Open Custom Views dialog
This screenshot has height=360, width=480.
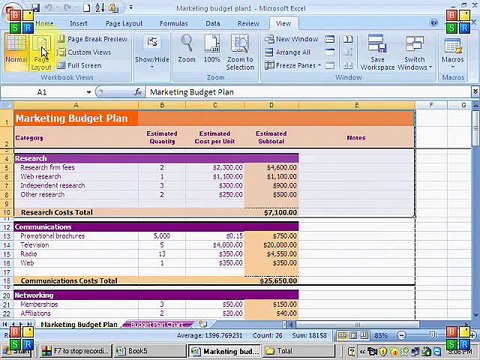[84, 52]
